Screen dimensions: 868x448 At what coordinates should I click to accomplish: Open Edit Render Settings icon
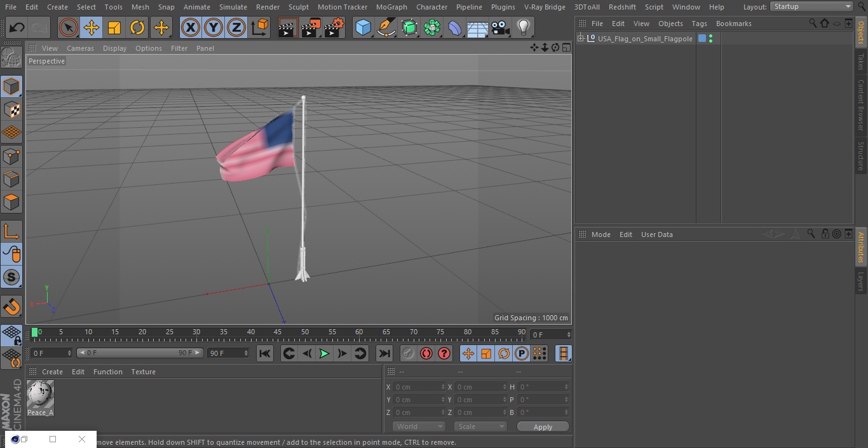334,27
